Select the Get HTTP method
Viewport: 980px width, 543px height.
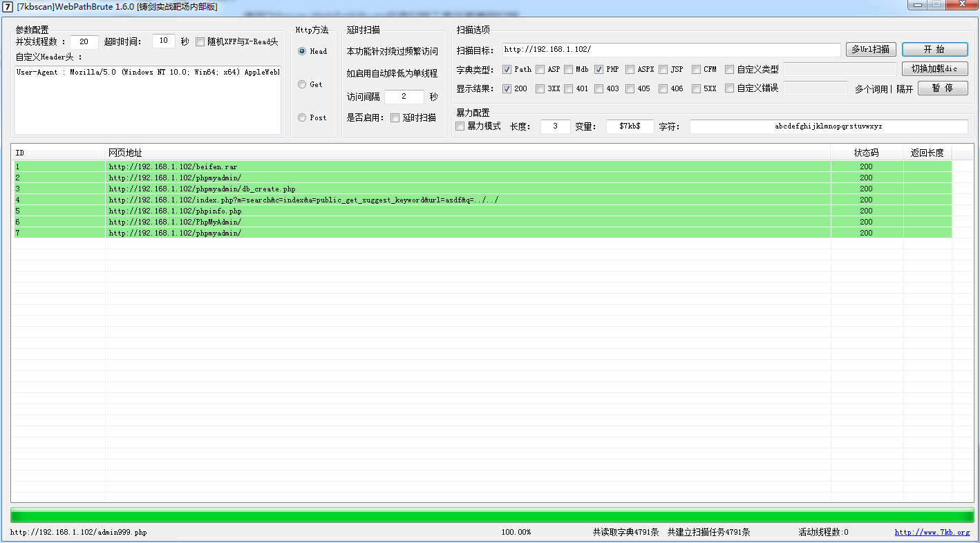(302, 84)
